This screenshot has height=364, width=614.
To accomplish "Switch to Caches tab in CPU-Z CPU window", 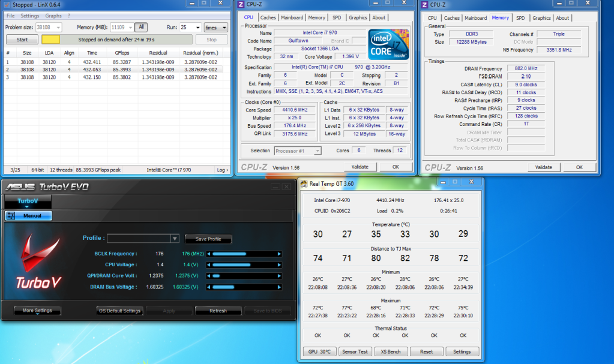I will (268, 17).
